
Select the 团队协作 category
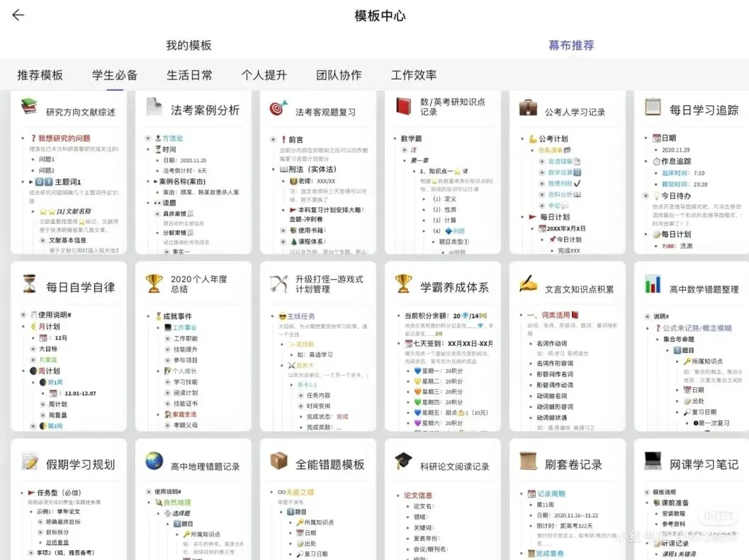pos(339,75)
